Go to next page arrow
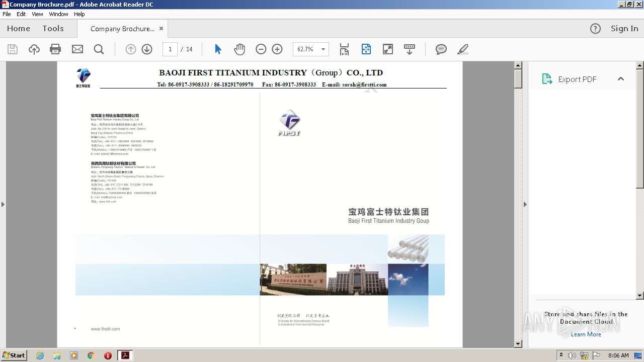Screen dimensions: 644x362 pos(147,49)
